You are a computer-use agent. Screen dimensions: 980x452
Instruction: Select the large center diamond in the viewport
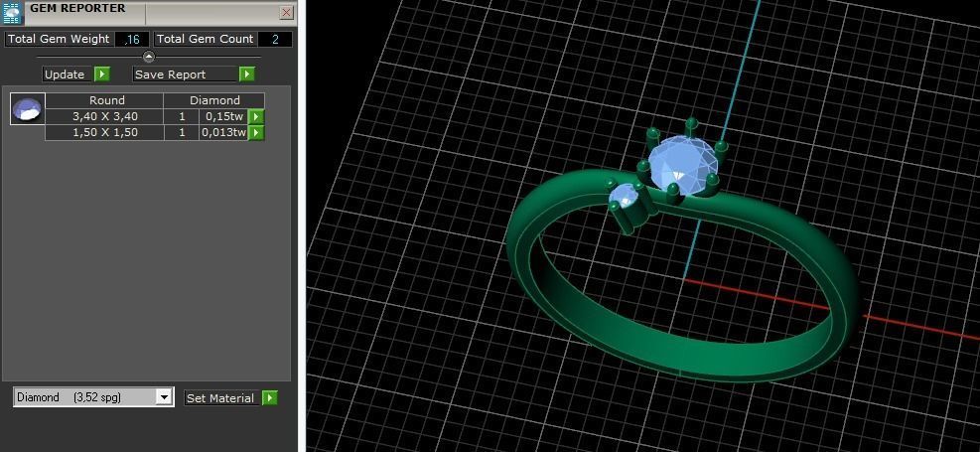(x=681, y=165)
